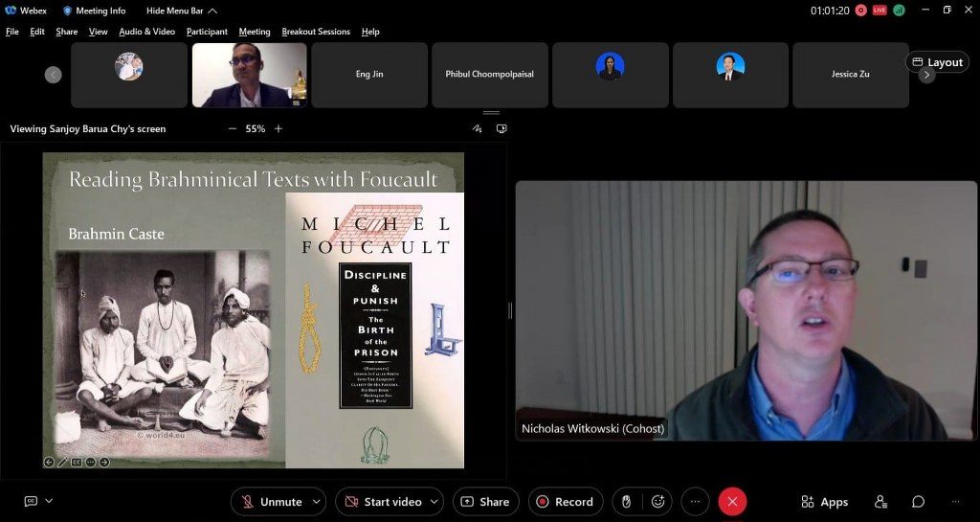
Task: Open the annotate tool for shared screen
Action: point(478,128)
